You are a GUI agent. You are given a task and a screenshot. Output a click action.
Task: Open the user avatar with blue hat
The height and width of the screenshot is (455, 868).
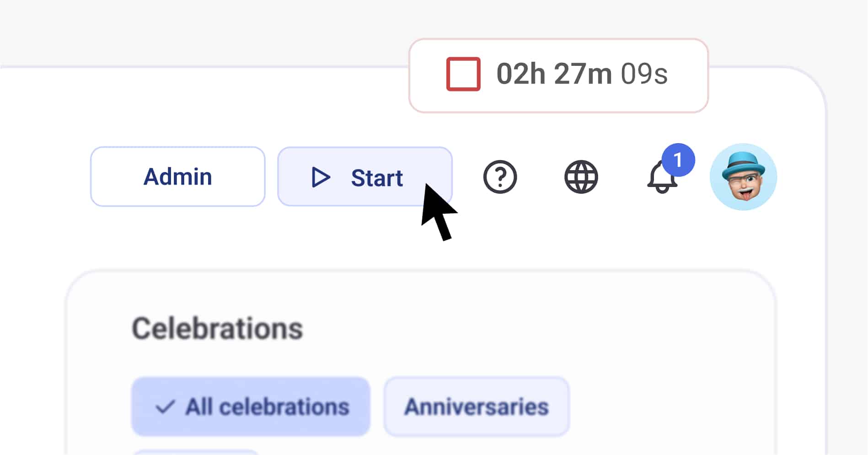pyautogui.click(x=743, y=177)
